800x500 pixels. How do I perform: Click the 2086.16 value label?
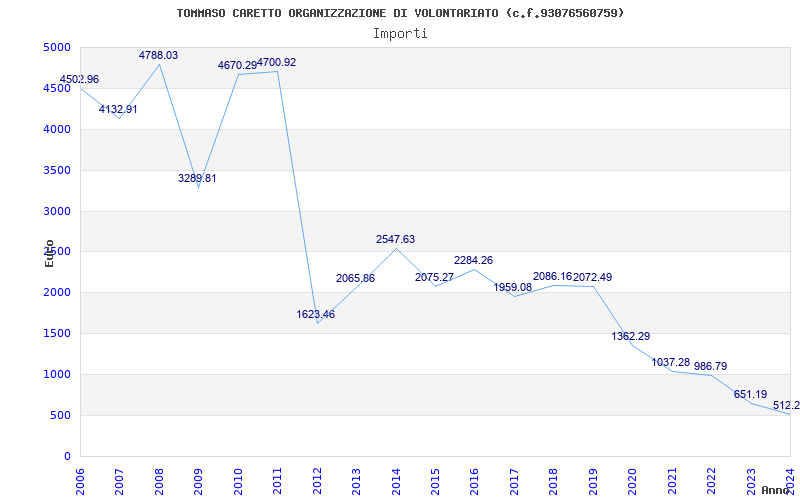point(553,277)
